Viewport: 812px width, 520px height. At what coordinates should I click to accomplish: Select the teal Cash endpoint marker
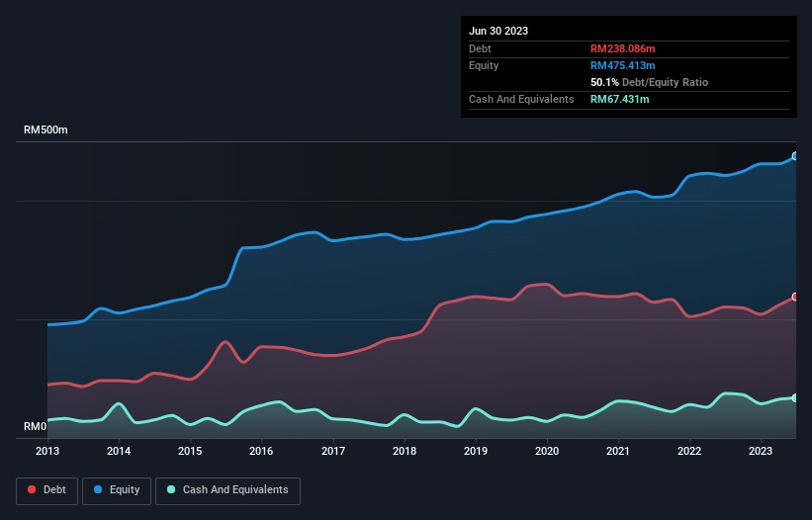pos(795,397)
